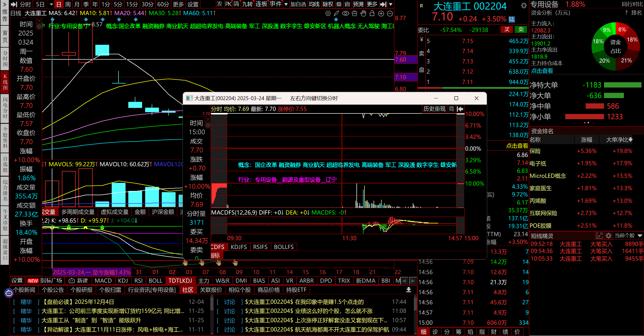Zoom out chart with minus circle icon
Viewport: 644px width, 336px height.
[390, 14]
